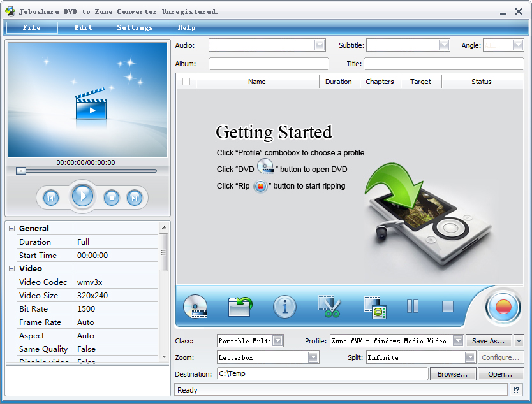
Task: Start ripping with the red Rip button
Action: [x=503, y=307]
